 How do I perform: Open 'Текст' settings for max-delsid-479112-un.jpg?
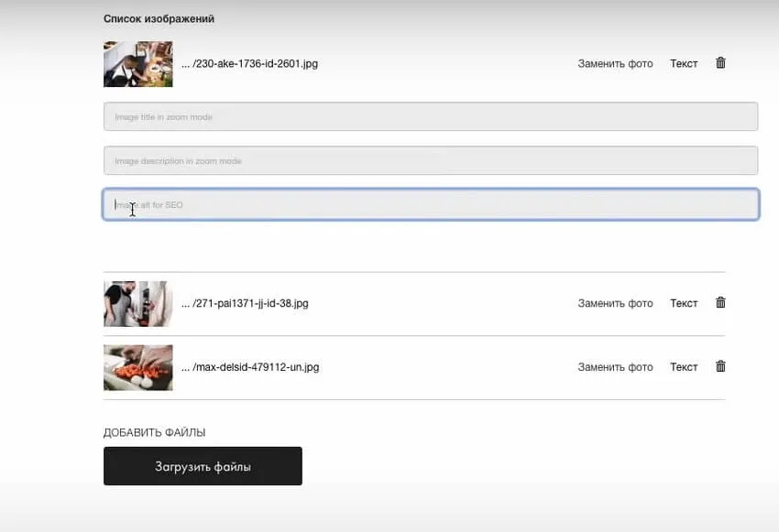[x=684, y=367]
